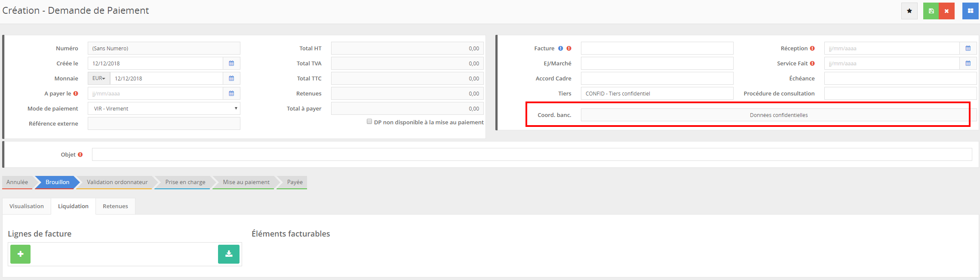Open calendar for A payer le field

(x=231, y=93)
